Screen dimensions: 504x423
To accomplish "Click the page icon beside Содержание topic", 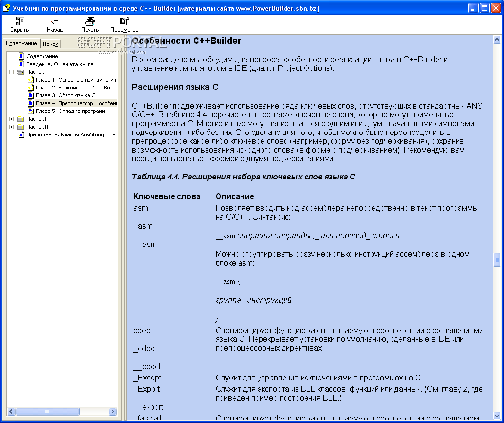I will (22, 56).
